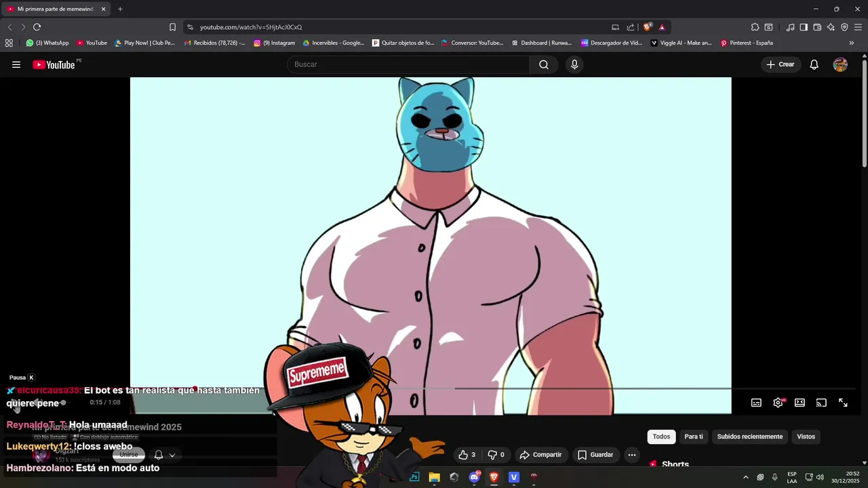Open browser main menu
The width and height of the screenshot is (868, 488).
(858, 27)
